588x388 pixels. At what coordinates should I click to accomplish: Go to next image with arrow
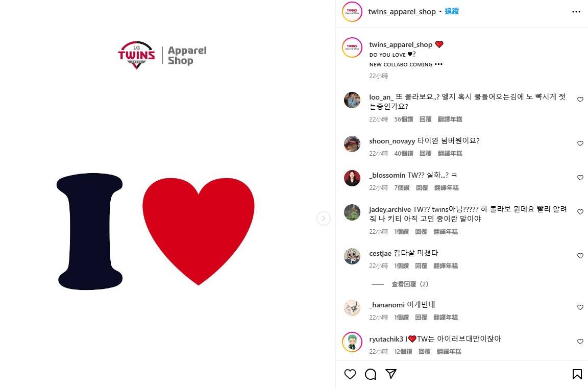[x=323, y=219]
